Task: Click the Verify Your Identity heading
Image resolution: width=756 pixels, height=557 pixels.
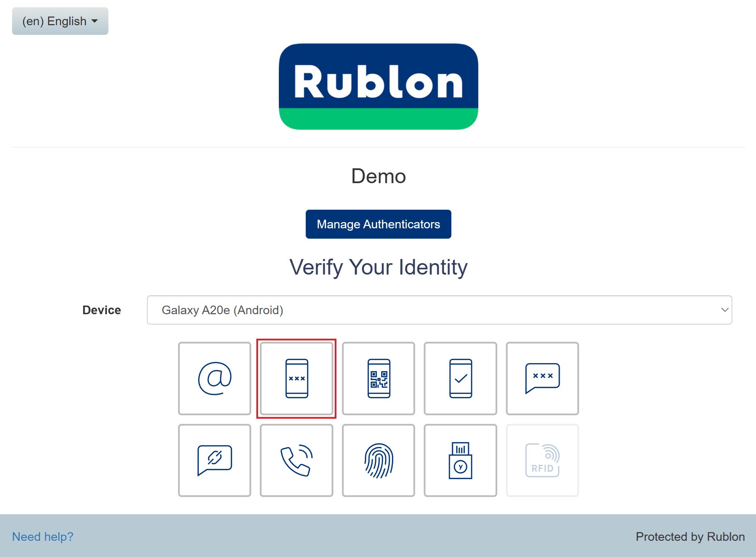Action: (x=378, y=267)
